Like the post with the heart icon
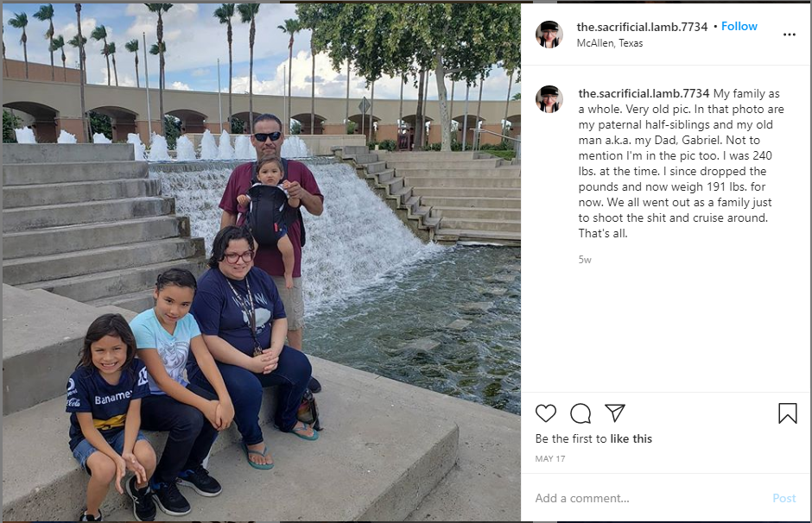Image resolution: width=812 pixels, height=523 pixels. click(545, 413)
